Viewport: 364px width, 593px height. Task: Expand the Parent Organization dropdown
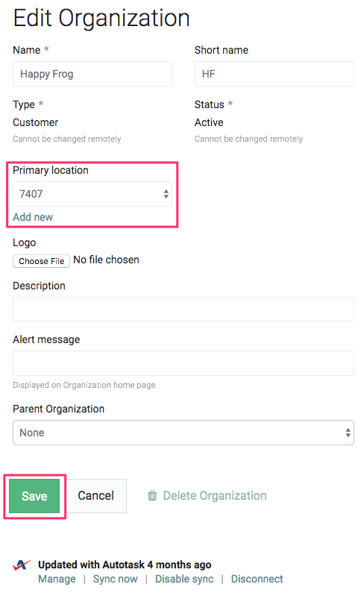pos(183,433)
